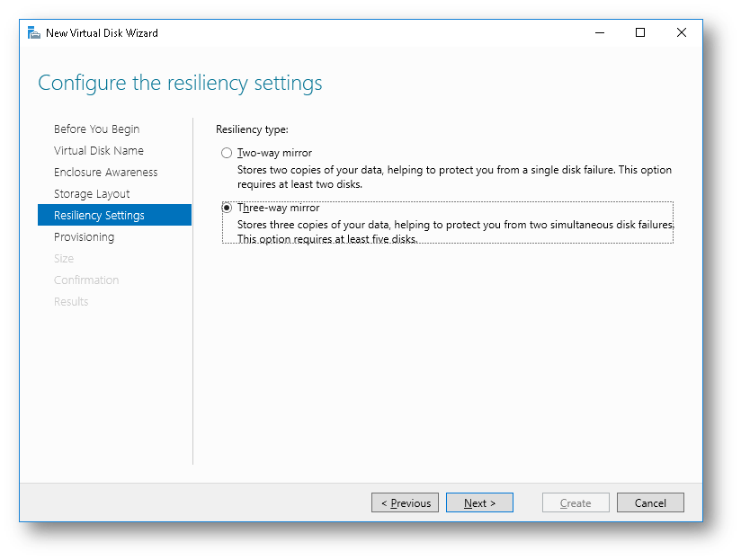Click the New Virtual Disk Wizard title text
741x560 pixels.
[104, 32]
